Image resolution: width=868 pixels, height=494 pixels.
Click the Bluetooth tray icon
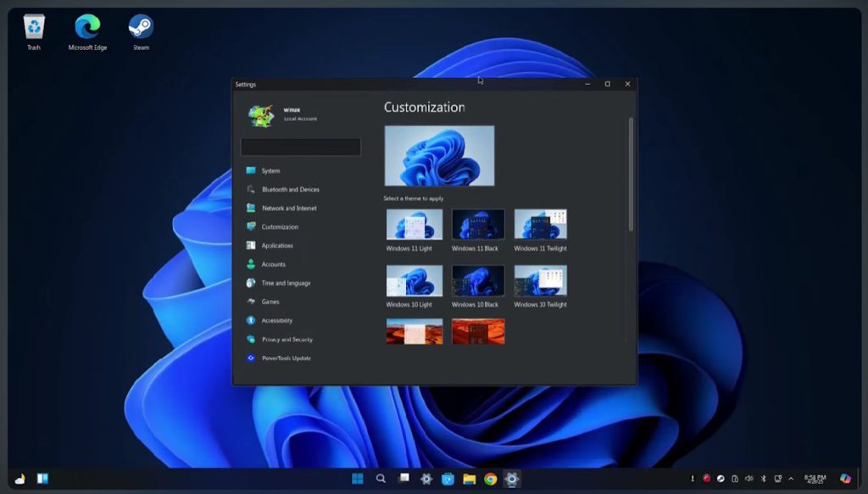click(764, 479)
